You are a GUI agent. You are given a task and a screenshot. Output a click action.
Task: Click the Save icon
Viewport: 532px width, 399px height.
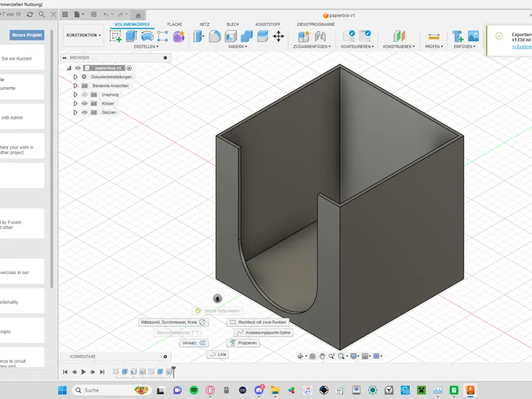click(x=94, y=14)
